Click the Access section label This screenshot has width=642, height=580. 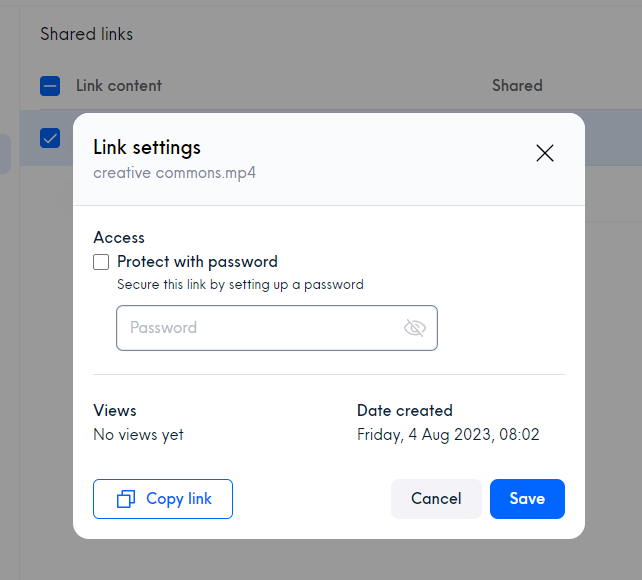tap(119, 238)
